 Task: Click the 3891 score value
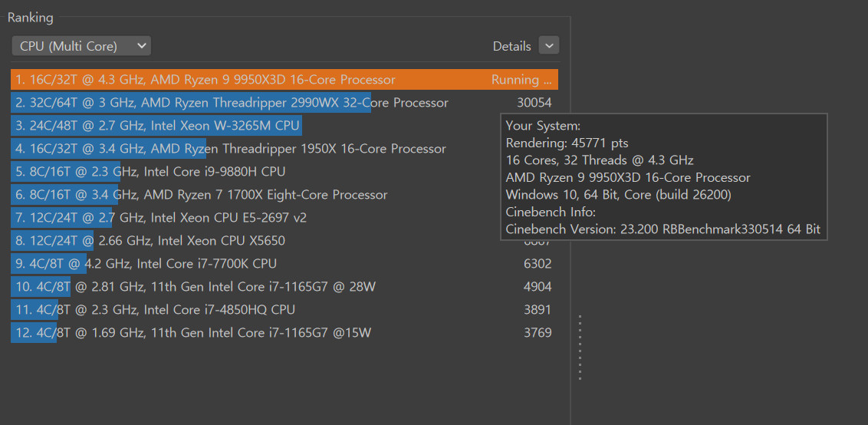click(x=538, y=310)
